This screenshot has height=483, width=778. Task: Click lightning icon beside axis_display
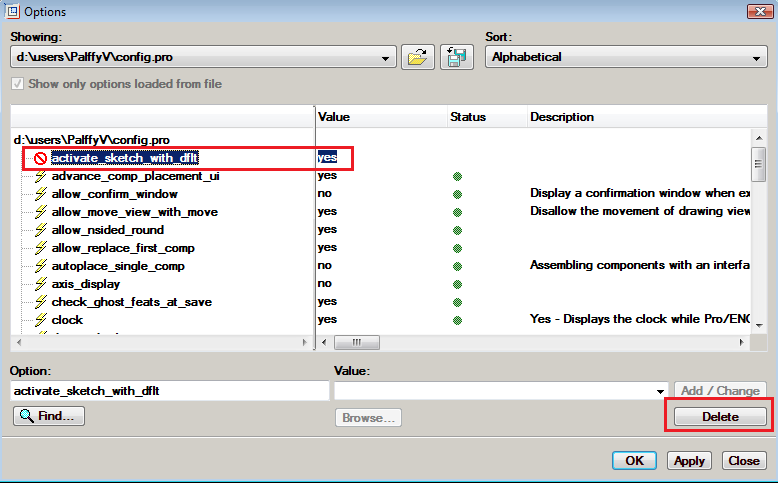point(40,284)
